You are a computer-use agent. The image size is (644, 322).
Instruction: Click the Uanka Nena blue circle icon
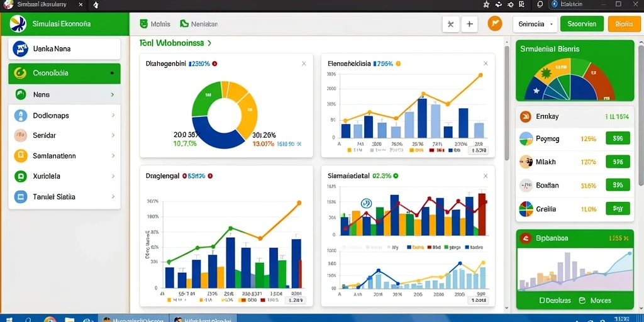20,49
